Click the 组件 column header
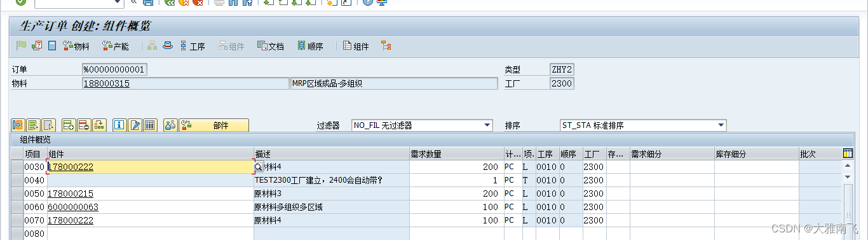This screenshot has height=240, width=868. point(151,154)
